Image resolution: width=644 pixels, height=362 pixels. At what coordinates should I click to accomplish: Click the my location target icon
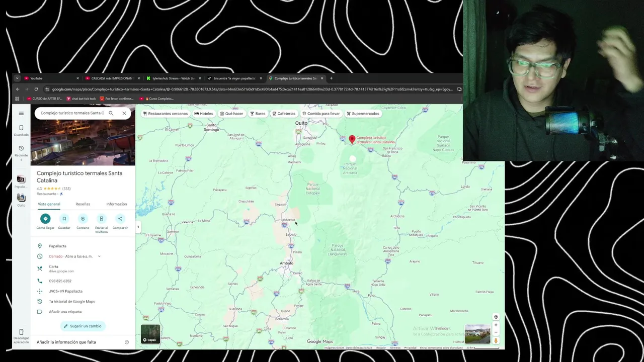pyautogui.click(x=496, y=317)
